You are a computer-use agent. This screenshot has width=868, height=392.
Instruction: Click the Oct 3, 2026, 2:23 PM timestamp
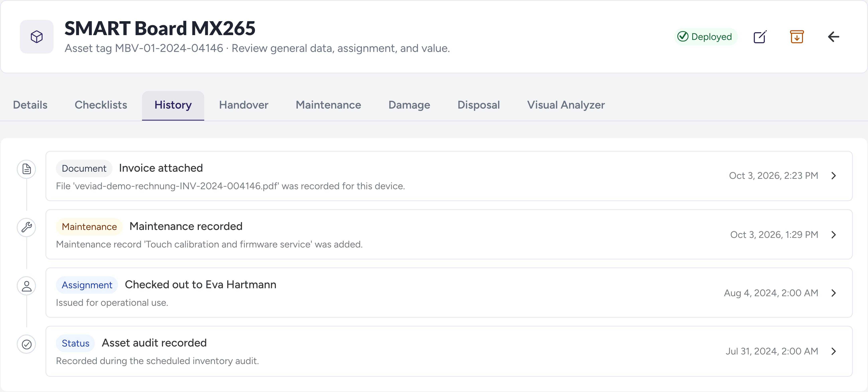tap(773, 176)
